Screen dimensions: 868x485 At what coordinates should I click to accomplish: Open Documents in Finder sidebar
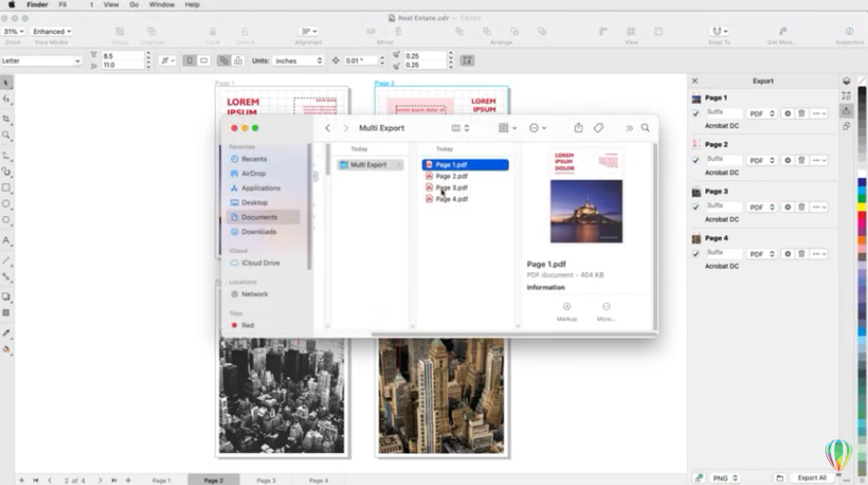point(263,217)
